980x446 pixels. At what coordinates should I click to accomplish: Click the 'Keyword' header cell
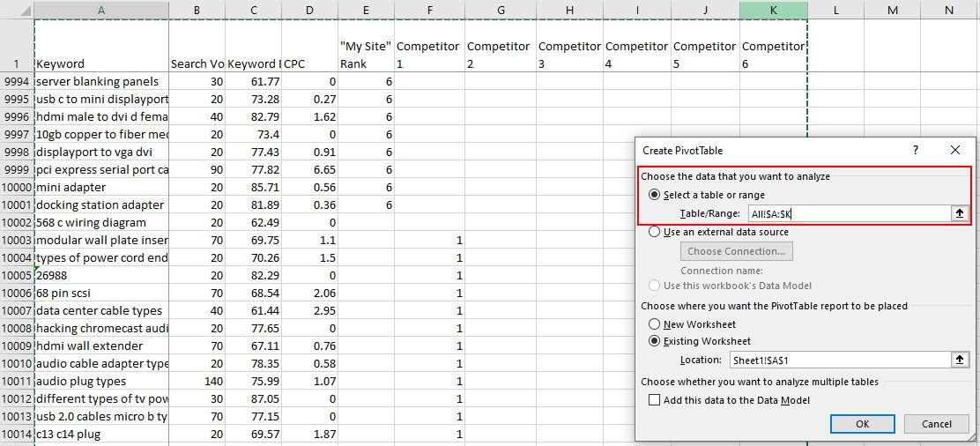pyautogui.click(x=101, y=63)
